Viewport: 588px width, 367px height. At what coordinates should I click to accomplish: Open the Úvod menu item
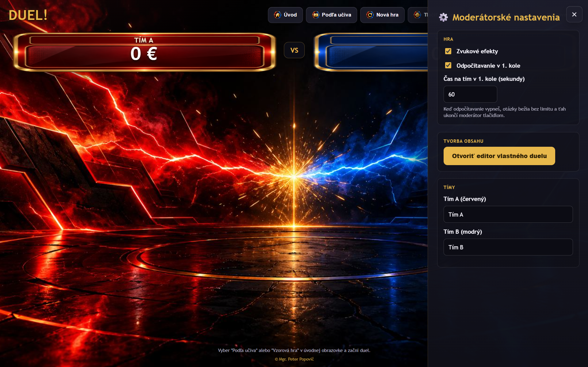point(285,15)
